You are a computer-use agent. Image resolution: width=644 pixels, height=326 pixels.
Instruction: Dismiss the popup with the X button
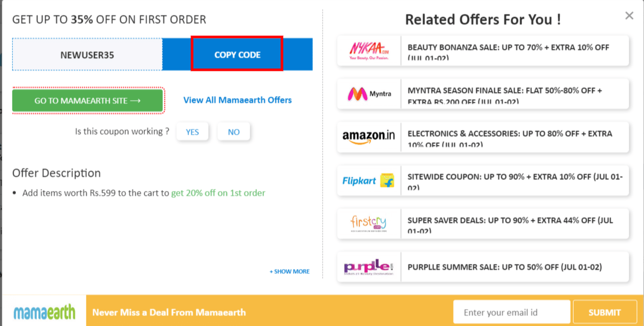coord(629,15)
